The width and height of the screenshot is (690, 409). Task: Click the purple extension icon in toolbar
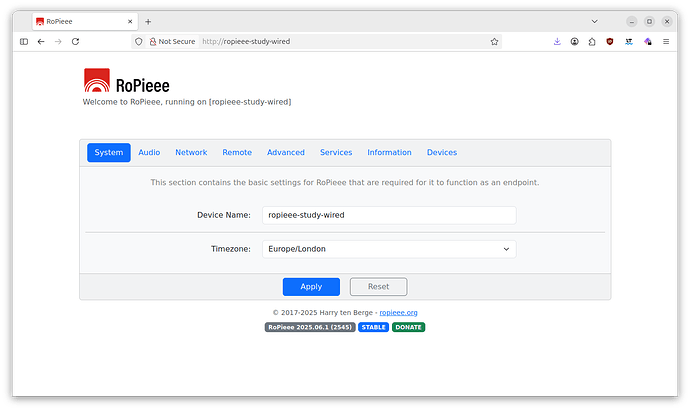coord(648,41)
